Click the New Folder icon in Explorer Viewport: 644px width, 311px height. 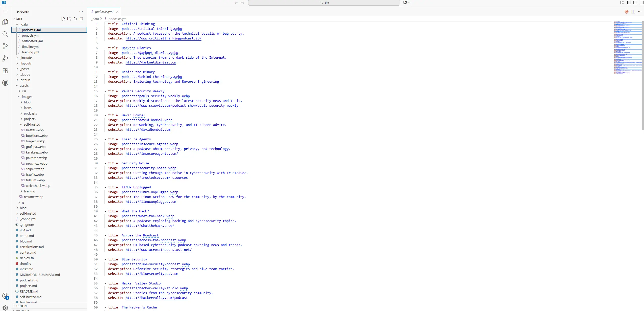(x=69, y=19)
